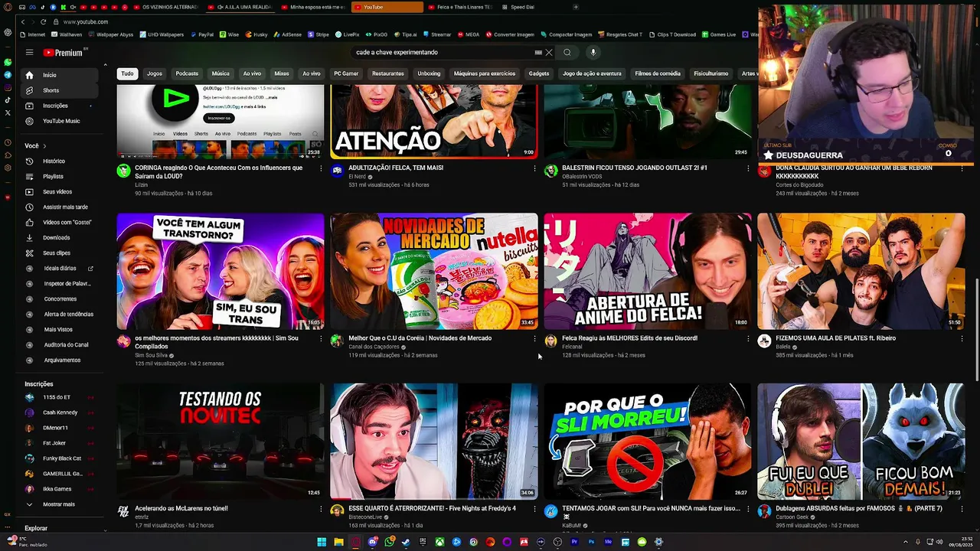This screenshot has height=551, width=980.
Task: Select the Tudo filter chip
Action: point(127,73)
